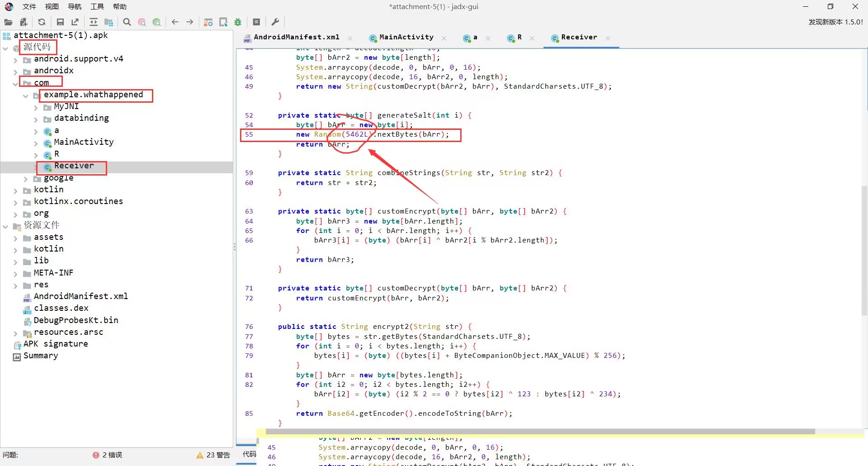Select the org package
Viewport: 868px width, 466px height.
pos(41,213)
